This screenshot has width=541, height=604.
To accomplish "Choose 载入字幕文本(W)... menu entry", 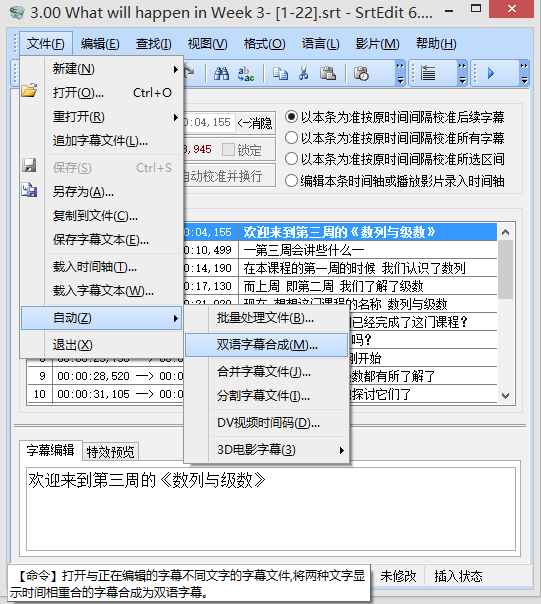I will click(x=102, y=290).
